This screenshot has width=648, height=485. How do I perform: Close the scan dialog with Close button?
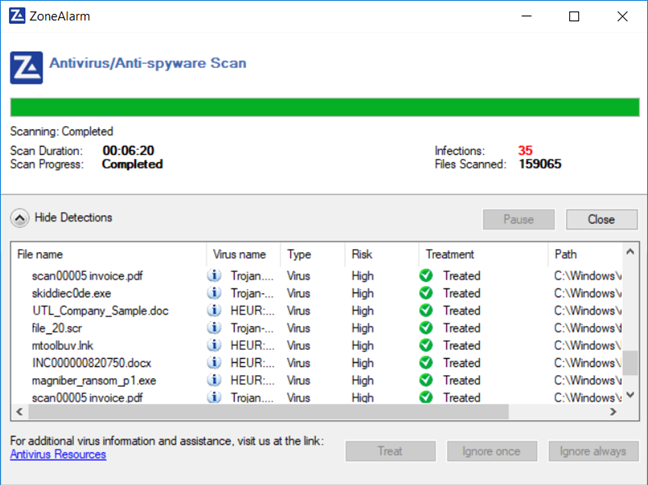coord(601,219)
